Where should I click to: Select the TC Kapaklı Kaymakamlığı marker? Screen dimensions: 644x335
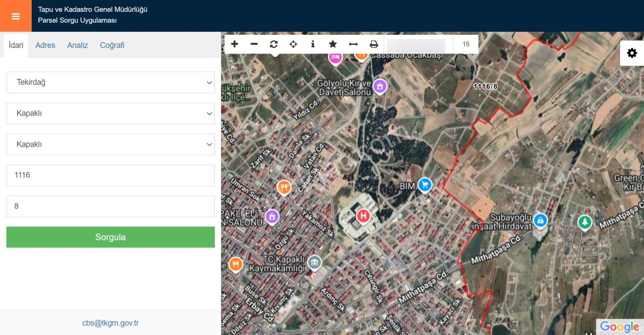[315, 263]
